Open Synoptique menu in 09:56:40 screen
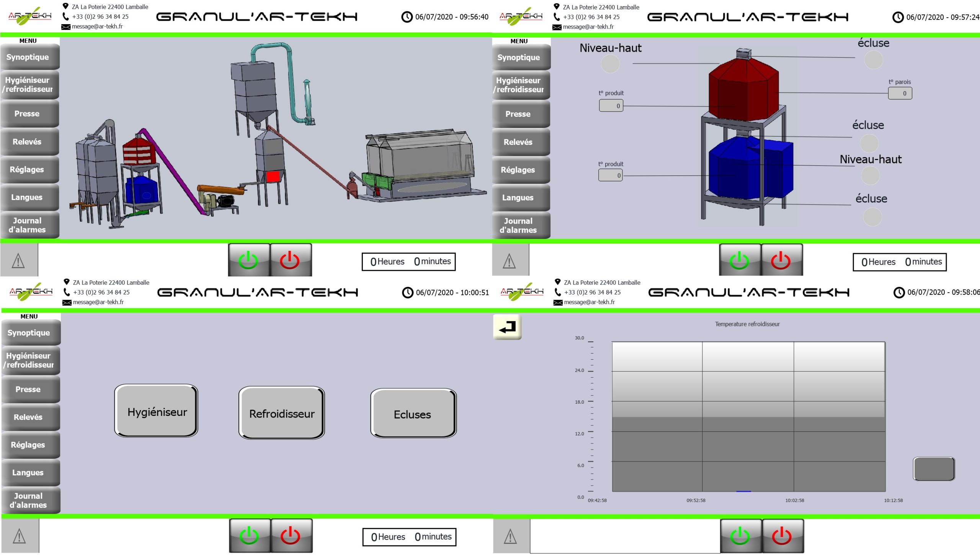Screen dimensions: 980x555 [x=30, y=57]
